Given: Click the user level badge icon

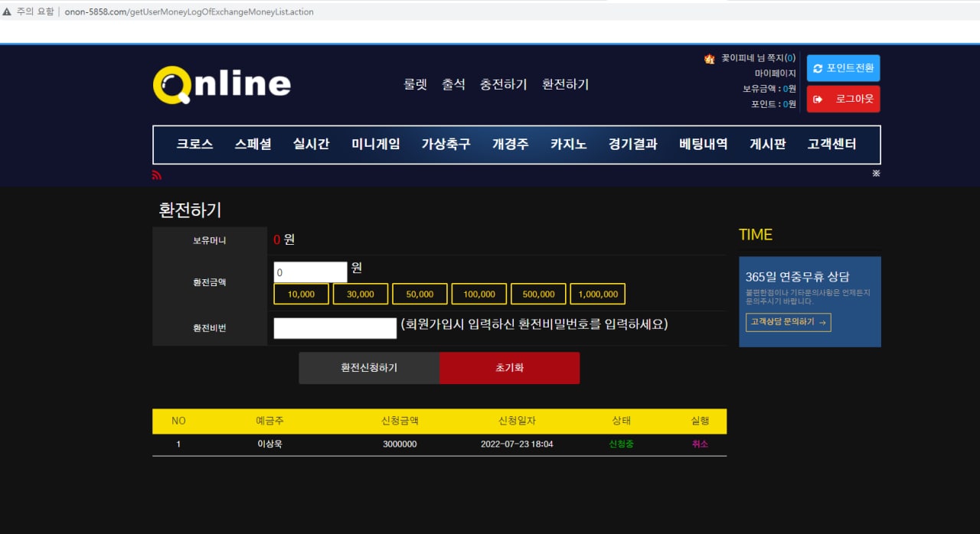Looking at the screenshot, I should 709,59.
